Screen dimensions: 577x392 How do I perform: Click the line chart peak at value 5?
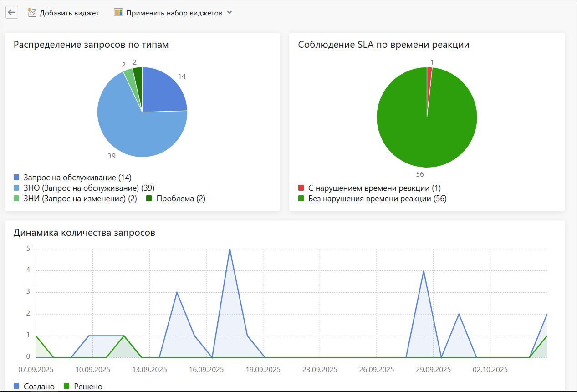pyautogui.click(x=230, y=249)
